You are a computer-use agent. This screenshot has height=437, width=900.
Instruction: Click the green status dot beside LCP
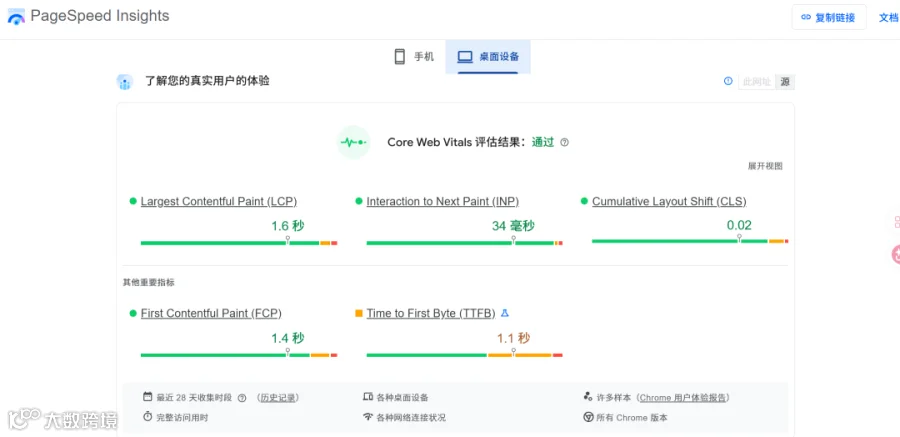click(x=133, y=201)
